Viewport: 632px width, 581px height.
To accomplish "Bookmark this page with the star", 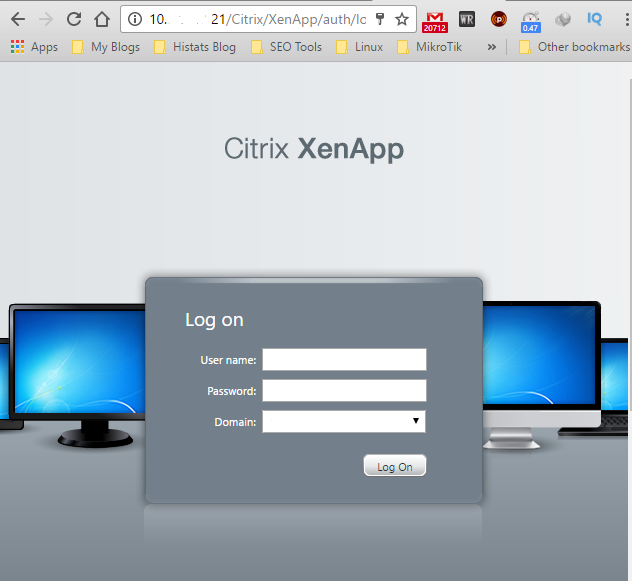I will coord(402,19).
